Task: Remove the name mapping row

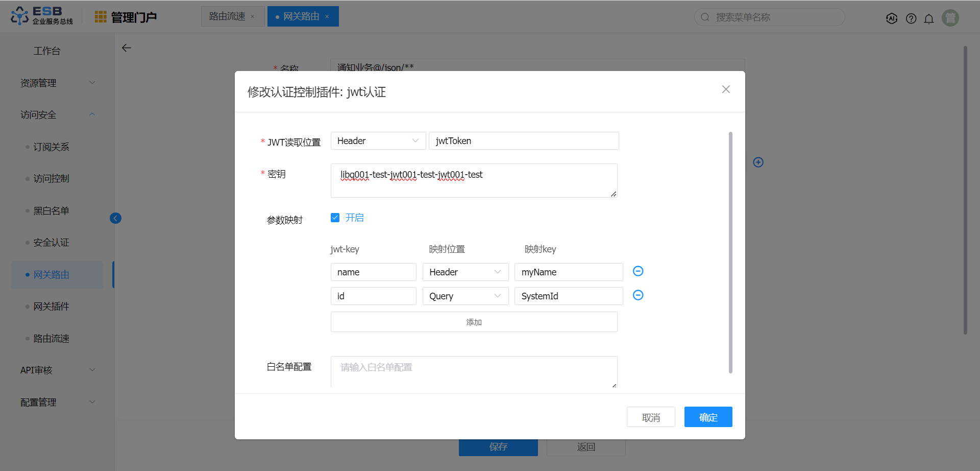Action: [638, 271]
